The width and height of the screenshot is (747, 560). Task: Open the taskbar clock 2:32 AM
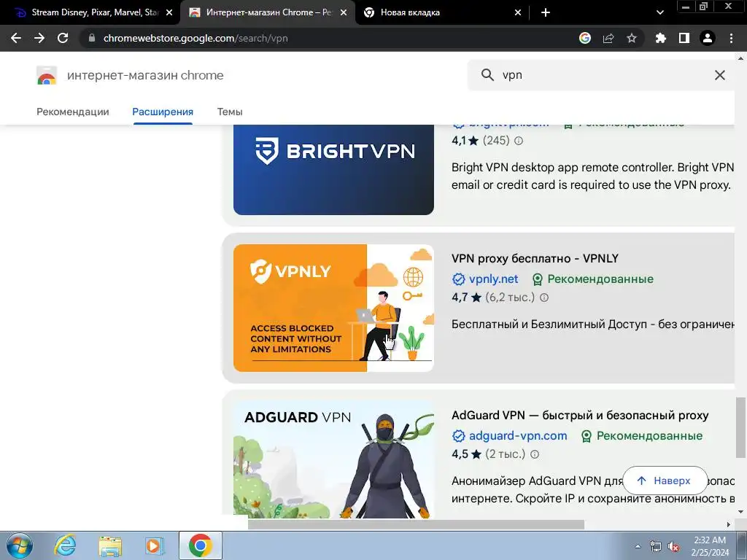tap(710, 546)
